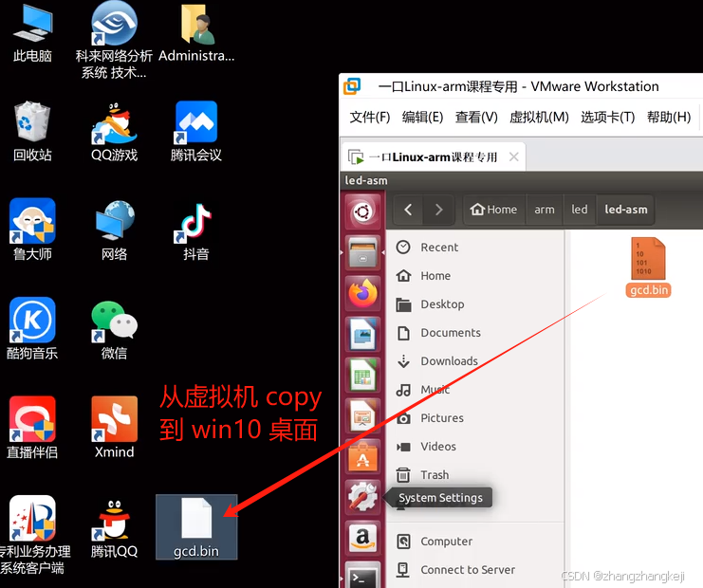This screenshot has height=588, width=703.
Task: Select the 专利业务办理系统客户端 desktop shortcut
Action: tap(32, 536)
